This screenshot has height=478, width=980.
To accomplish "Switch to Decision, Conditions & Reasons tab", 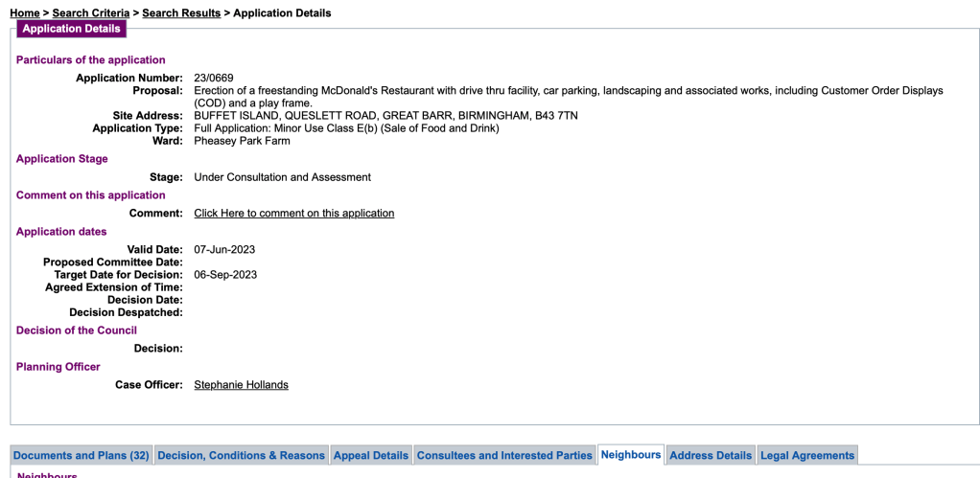I will (x=241, y=456).
